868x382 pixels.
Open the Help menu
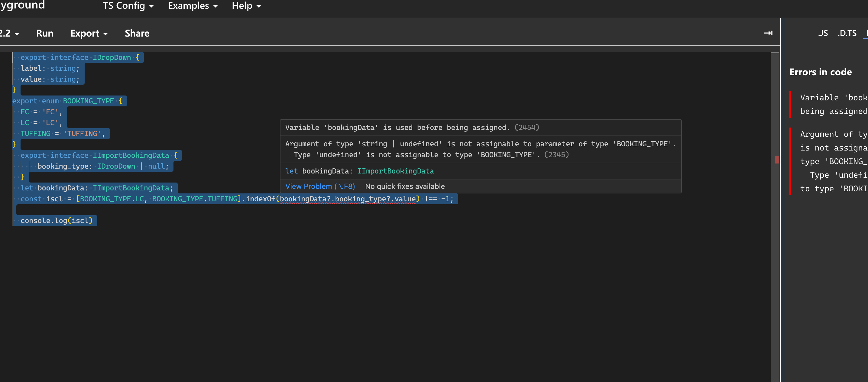(x=246, y=6)
